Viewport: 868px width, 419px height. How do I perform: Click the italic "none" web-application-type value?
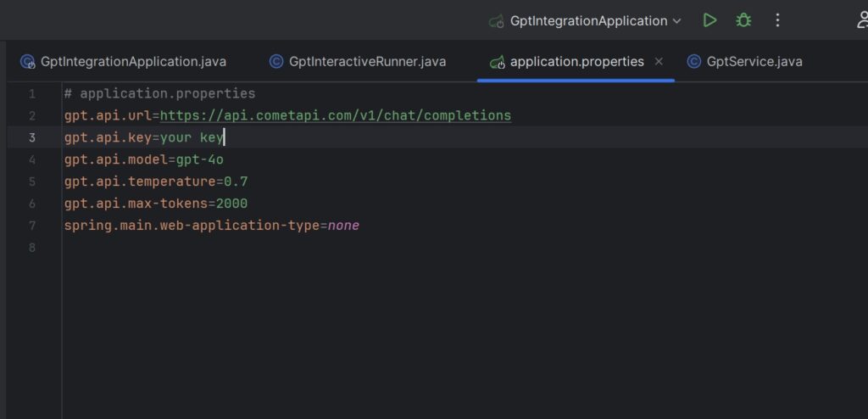pyautogui.click(x=343, y=226)
